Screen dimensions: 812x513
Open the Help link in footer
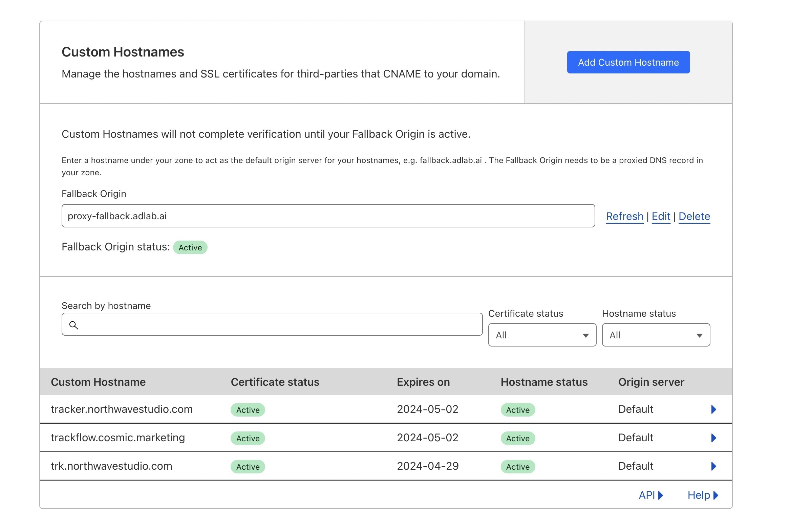(x=703, y=495)
